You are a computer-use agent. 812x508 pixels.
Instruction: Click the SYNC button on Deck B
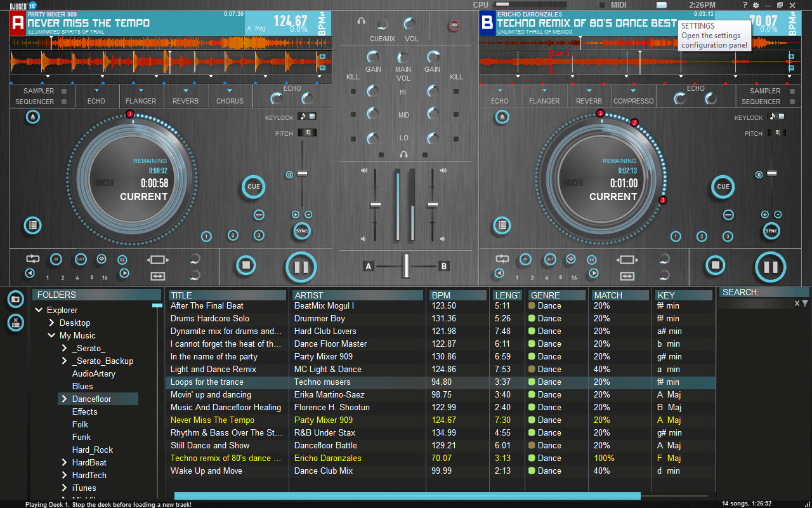pyautogui.click(x=771, y=231)
